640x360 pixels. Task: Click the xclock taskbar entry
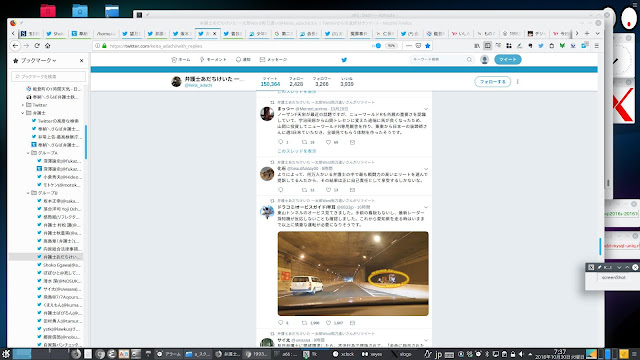click(344, 354)
